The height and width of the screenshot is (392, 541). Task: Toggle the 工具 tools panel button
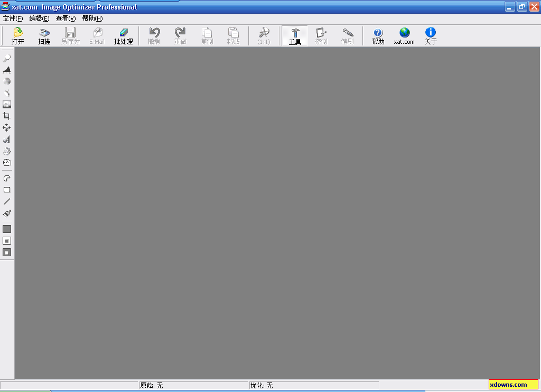(x=295, y=36)
